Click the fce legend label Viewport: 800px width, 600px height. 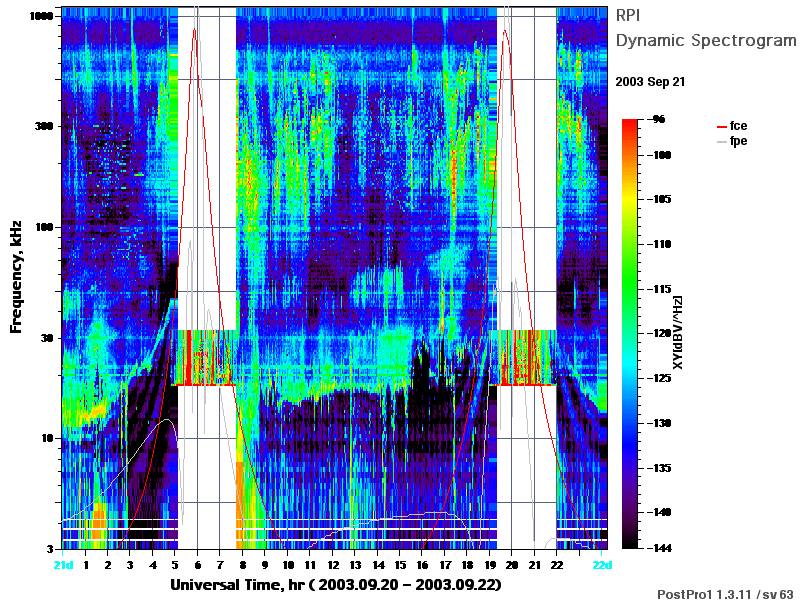point(738,126)
